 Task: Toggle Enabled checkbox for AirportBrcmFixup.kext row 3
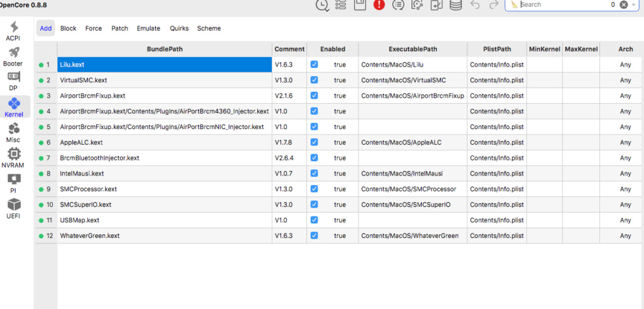(314, 95)
